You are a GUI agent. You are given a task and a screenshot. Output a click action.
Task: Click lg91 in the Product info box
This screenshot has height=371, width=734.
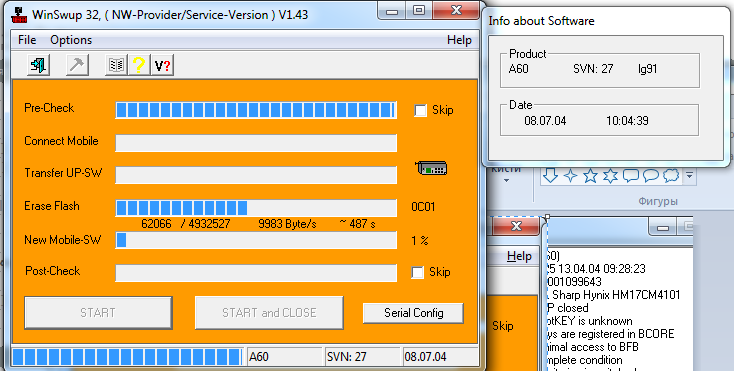pyautogui.click(x=647, y=69)
